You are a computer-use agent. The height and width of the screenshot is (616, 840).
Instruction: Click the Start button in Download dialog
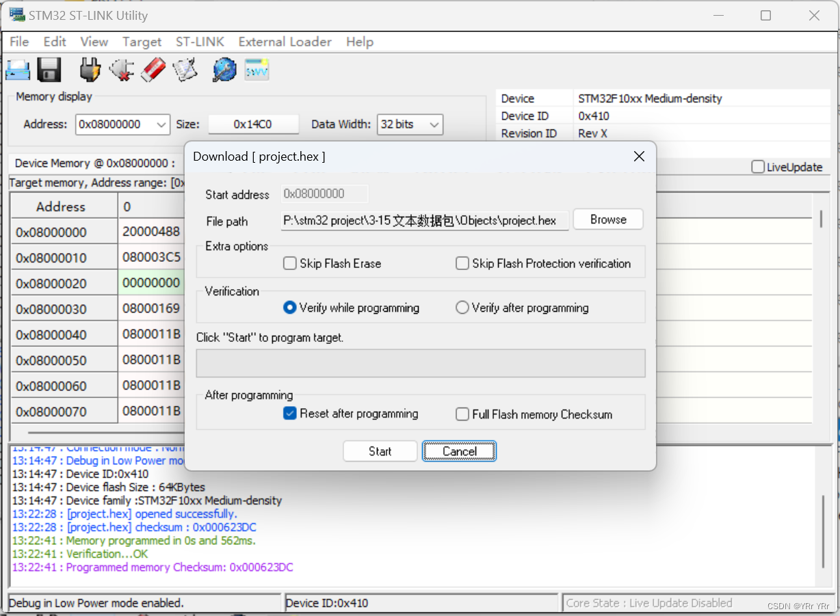tap(380, 451)
